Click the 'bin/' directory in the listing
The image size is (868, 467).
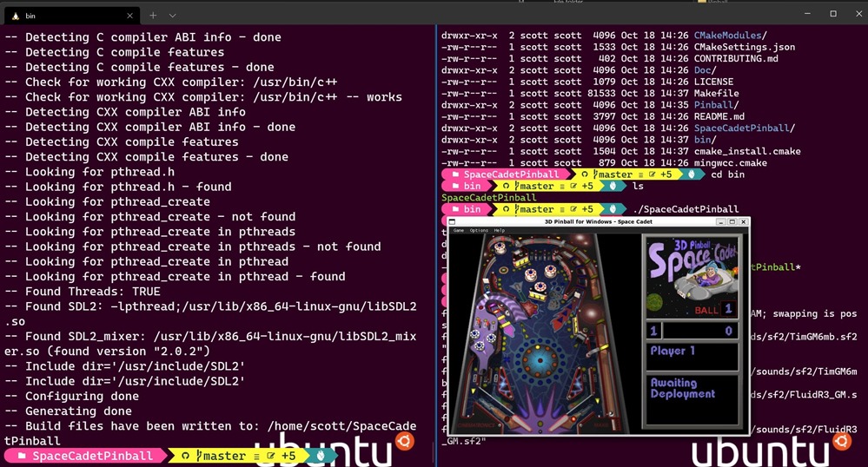705,140
